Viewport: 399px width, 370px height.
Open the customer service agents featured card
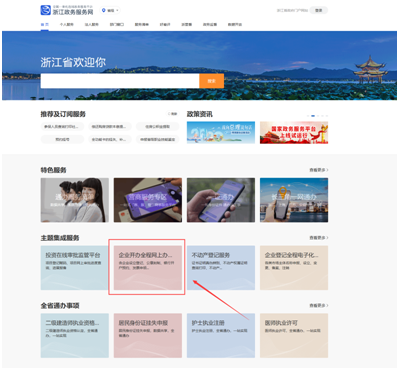(75, 200)
